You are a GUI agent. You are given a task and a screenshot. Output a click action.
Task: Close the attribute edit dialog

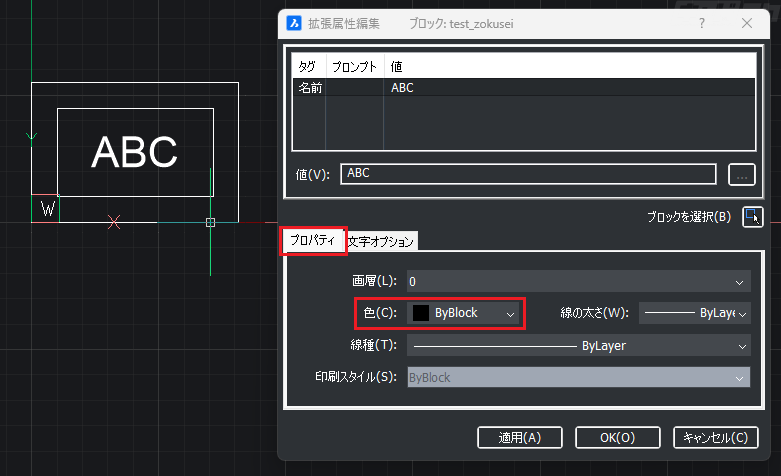pos(748,23)
